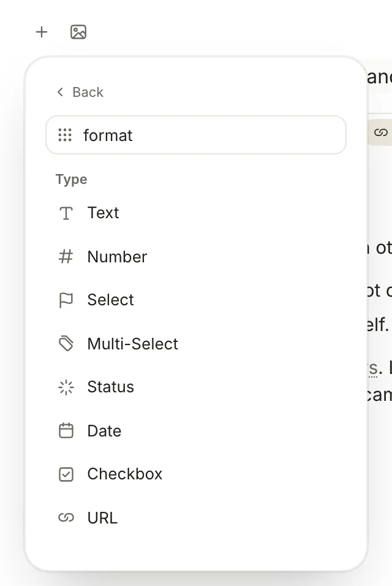
Task: Click the link chip behind the panel
Action: (380, 132)
